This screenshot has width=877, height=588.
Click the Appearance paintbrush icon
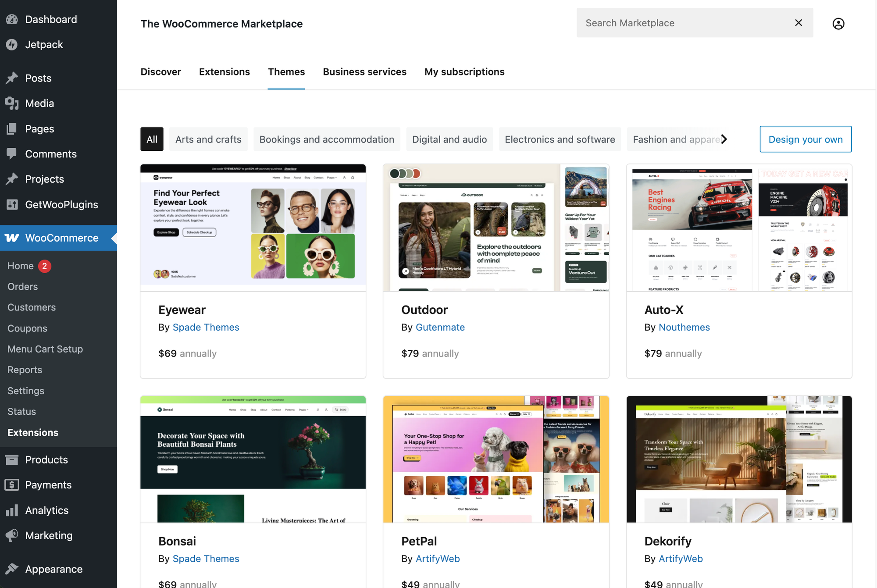point(12,569)
